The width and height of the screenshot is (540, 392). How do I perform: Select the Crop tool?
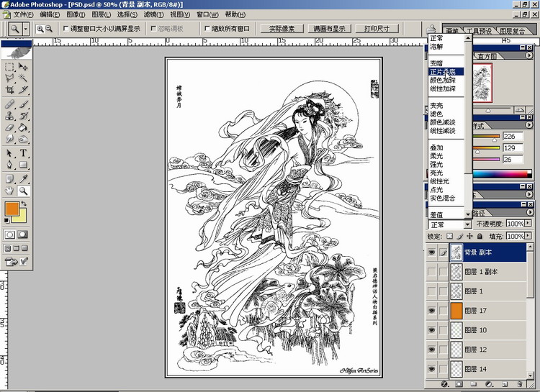point(9,89)
